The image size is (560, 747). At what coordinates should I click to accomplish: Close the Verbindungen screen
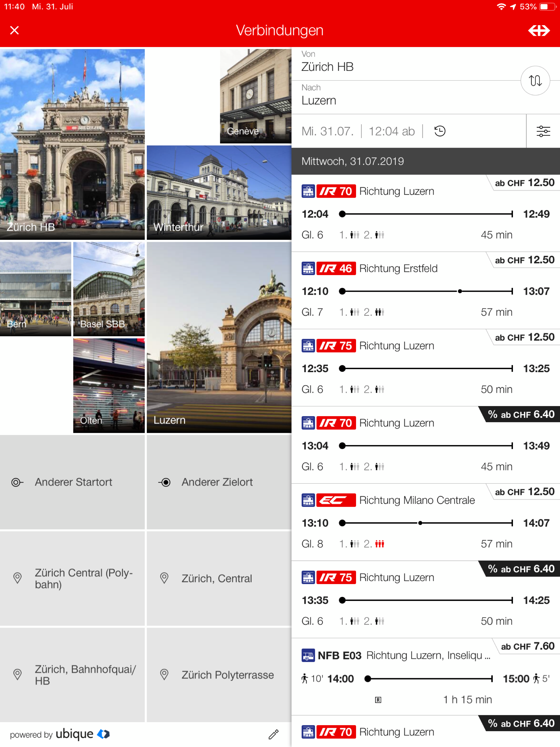coord(14,30)
